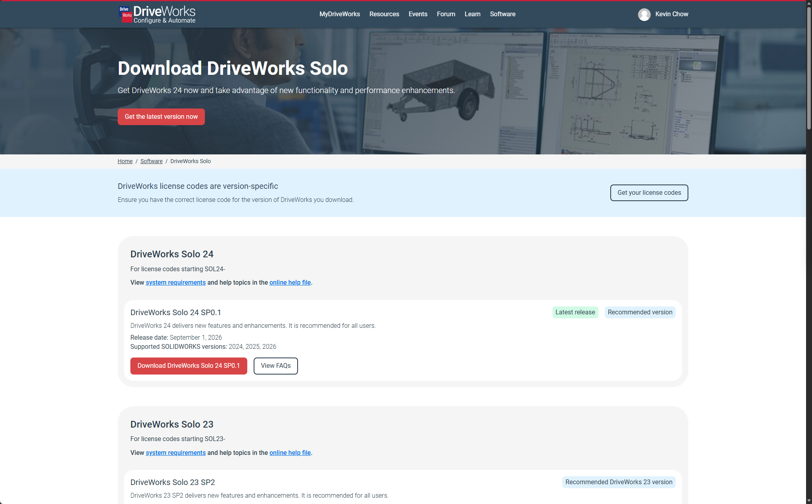
Task: Click the scrollbar up arrow
Action: (x=809, y=3)
